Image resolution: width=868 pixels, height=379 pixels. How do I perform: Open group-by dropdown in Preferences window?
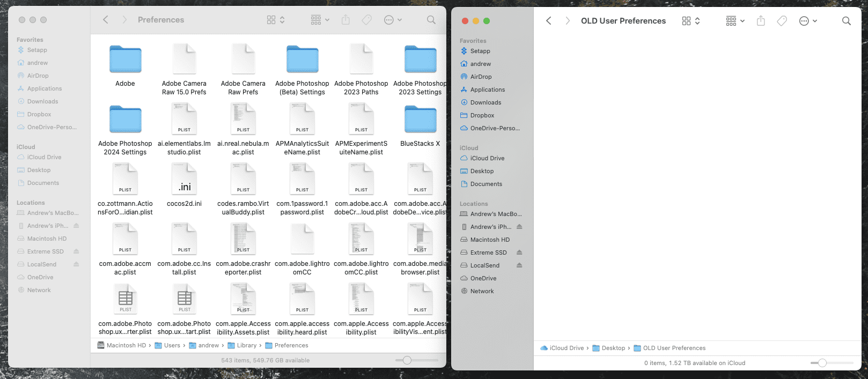(x=320, y=20)
